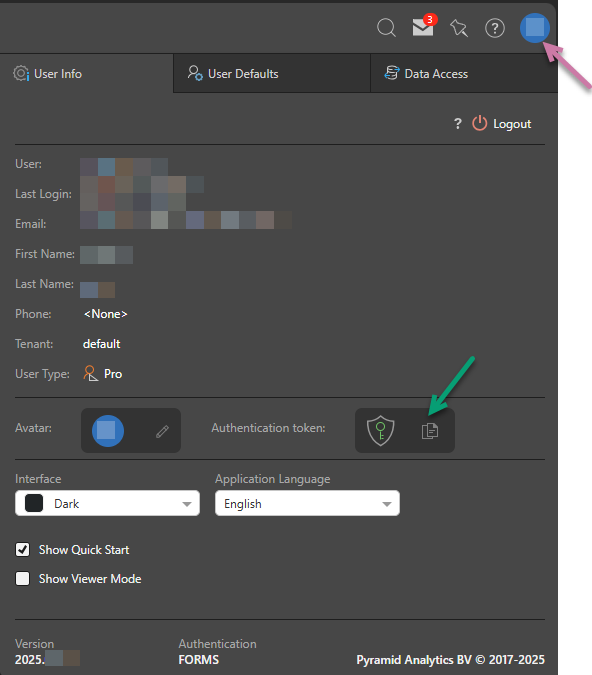This screenshot has width=592, height=675.
Task: Click the black Dark theme color swatch
Action: pos(34,503)
